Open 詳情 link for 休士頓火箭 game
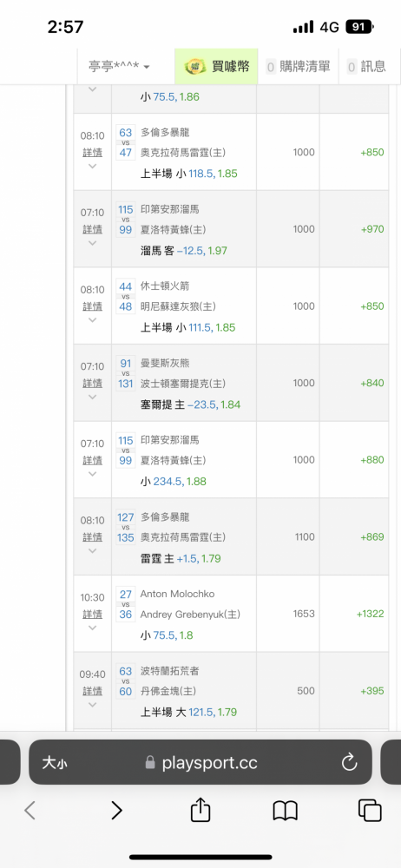401x868 pixels. click(x=93, y=306)
